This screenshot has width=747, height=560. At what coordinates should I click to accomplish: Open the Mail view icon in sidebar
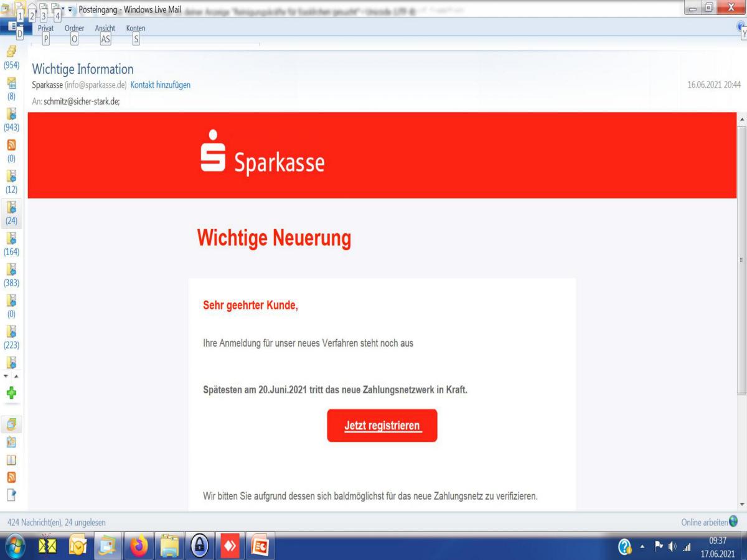pyautogui.click(x=11, y=425)
